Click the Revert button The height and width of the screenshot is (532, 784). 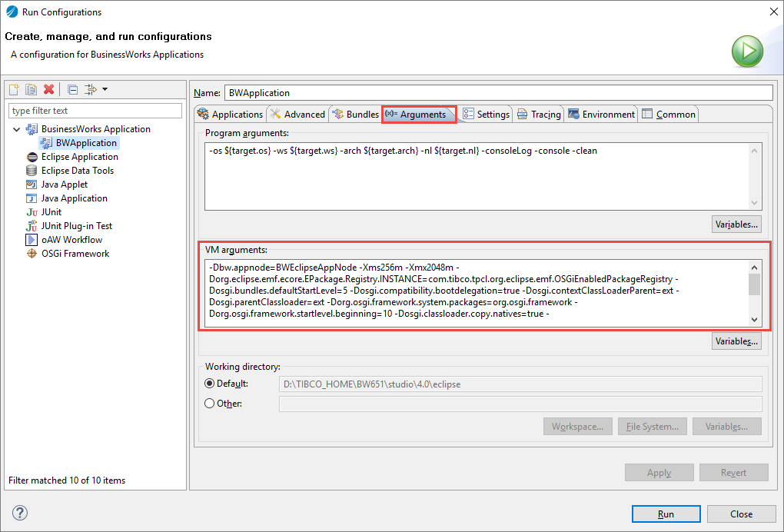(733, 473)
